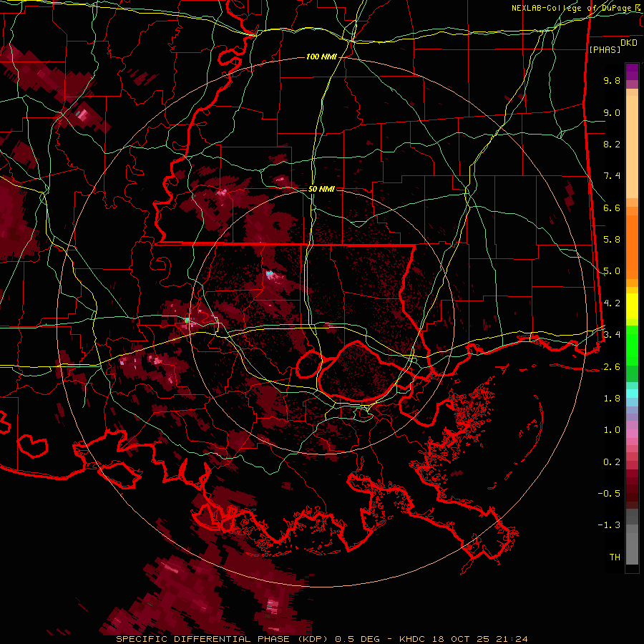Pick the peach band on the color scale
This screenshot has height=644, width=644.
click(x=632, y=144)
